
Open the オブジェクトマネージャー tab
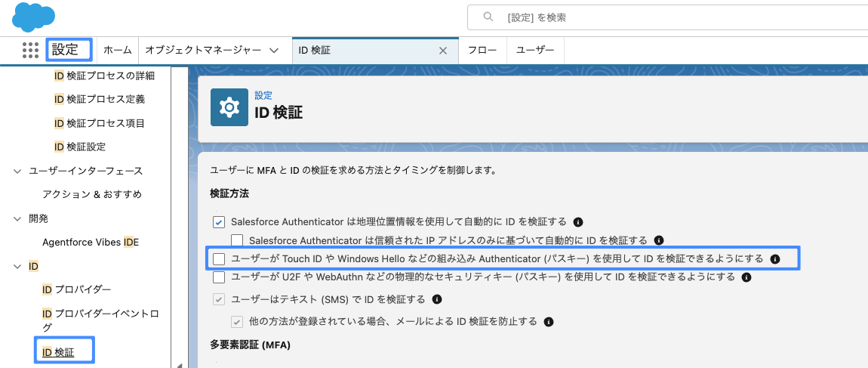204,51
